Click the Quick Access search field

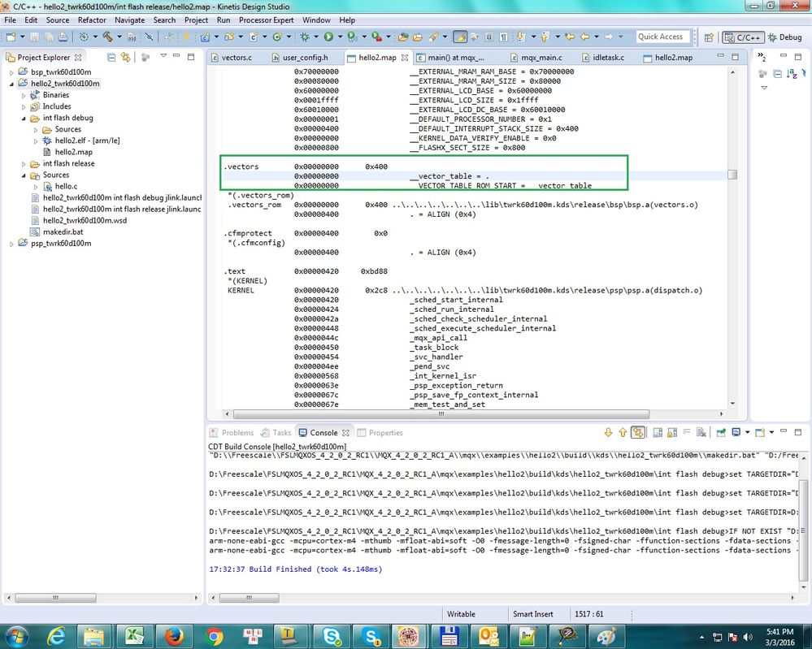(x=663, y=37)
